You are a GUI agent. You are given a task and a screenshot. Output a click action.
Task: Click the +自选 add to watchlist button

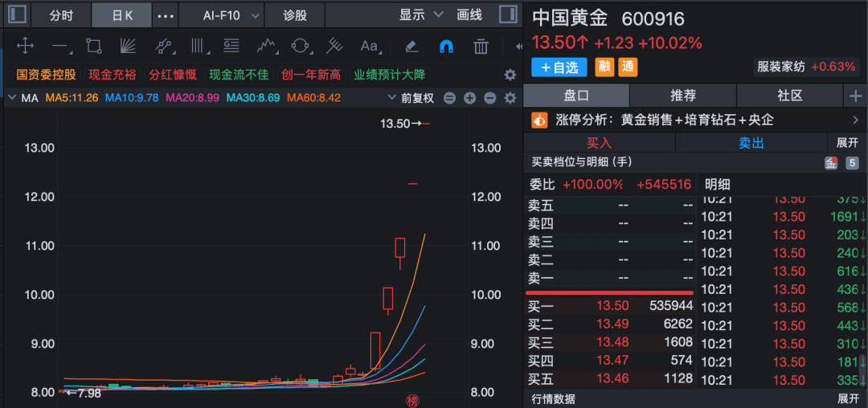(x=559, y=67)
